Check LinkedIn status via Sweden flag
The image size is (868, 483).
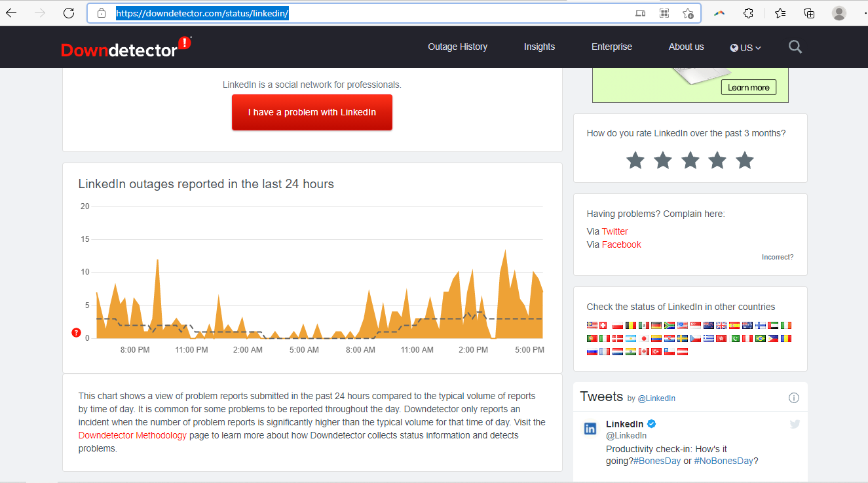[x=683, y=338]
